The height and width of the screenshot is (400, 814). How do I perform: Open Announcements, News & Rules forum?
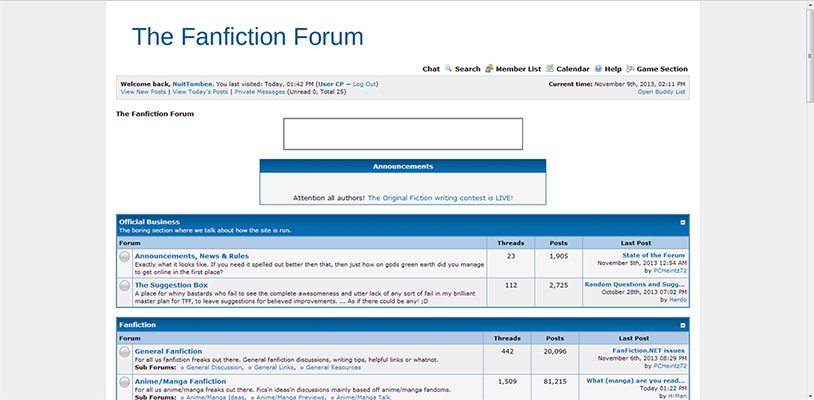coord(192,256)
